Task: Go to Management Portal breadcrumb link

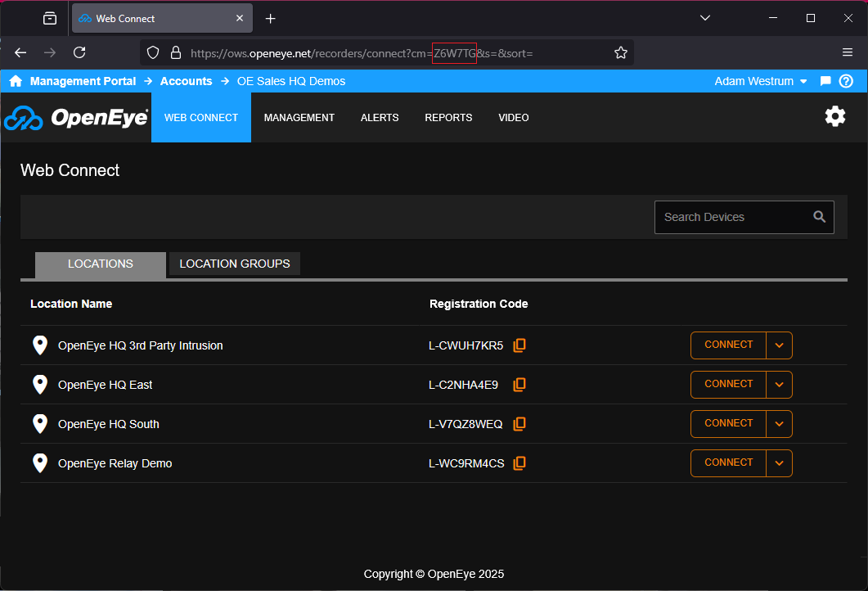Action: click(83, 81)
